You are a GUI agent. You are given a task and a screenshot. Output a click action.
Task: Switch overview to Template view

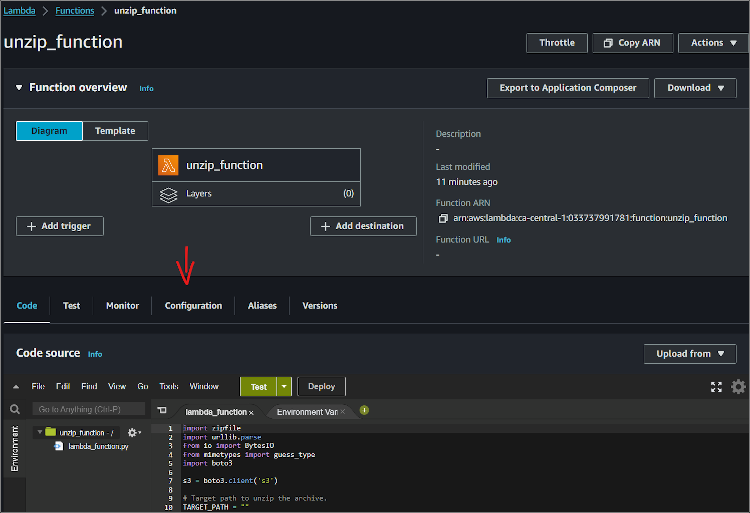pyautogui.click(x=115, y=131)
